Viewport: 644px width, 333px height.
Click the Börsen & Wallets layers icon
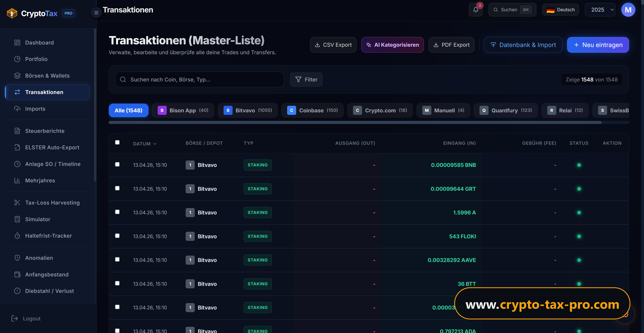coord(17,76)
